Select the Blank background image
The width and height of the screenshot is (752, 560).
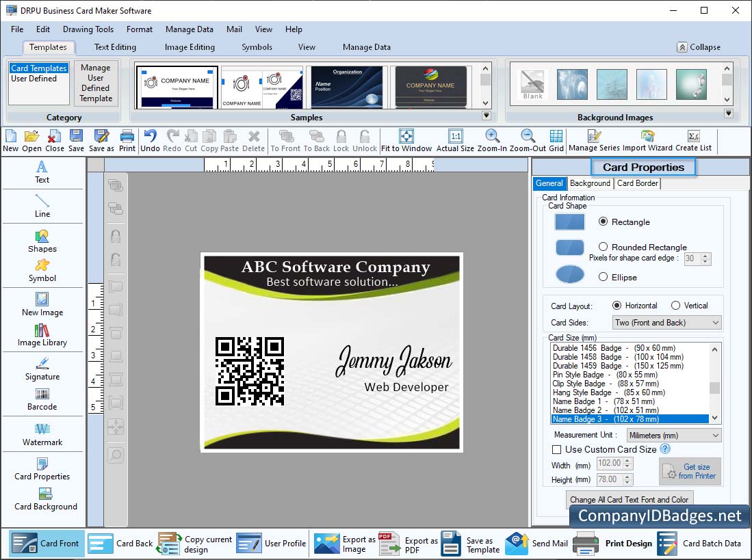(x=533, y=84)
